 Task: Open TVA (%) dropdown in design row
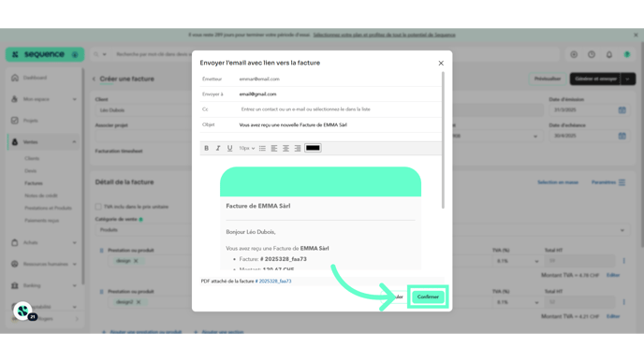click(x=517, y=261)
